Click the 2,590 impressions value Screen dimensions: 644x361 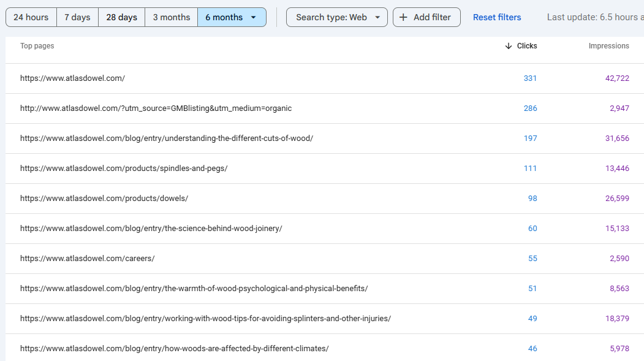coord(619,258)
